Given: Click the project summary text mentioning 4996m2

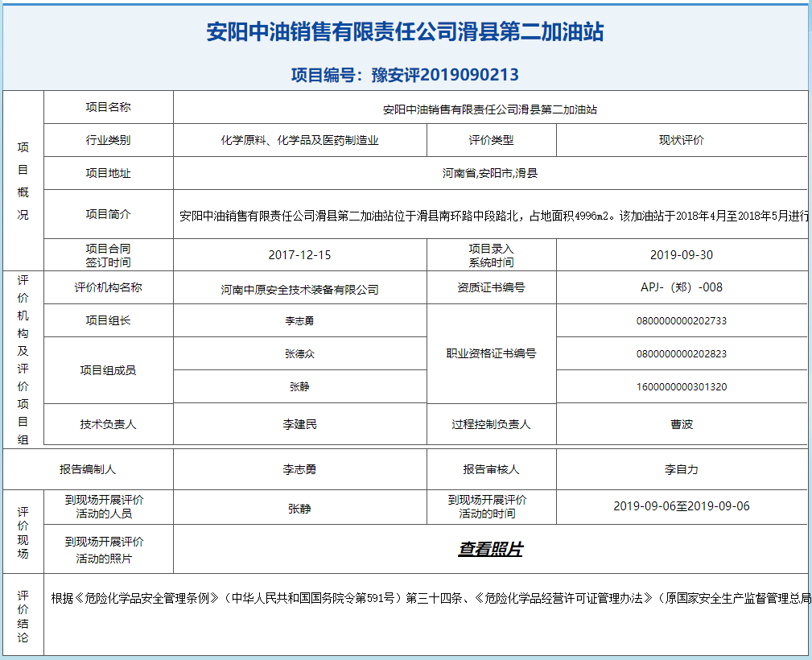Looking at the screenshot, I should tap(493, 216).
